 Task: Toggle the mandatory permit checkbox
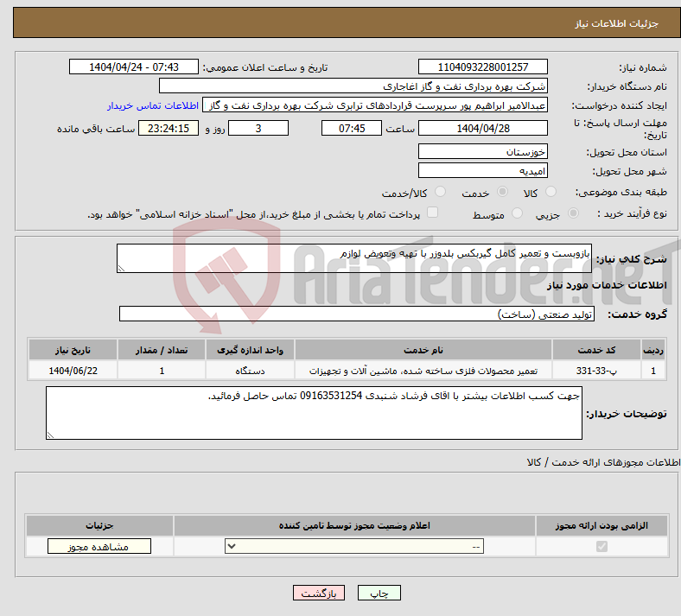(x=601, y=546)
